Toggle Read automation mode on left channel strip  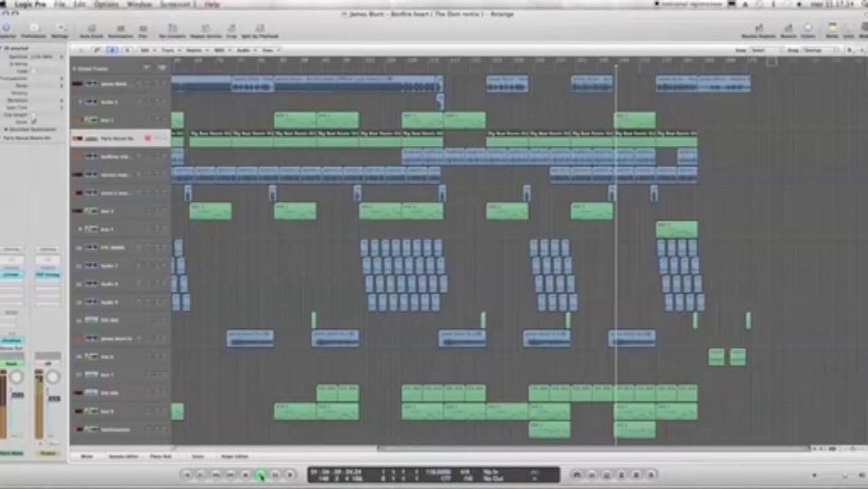[x=12, y=364]
